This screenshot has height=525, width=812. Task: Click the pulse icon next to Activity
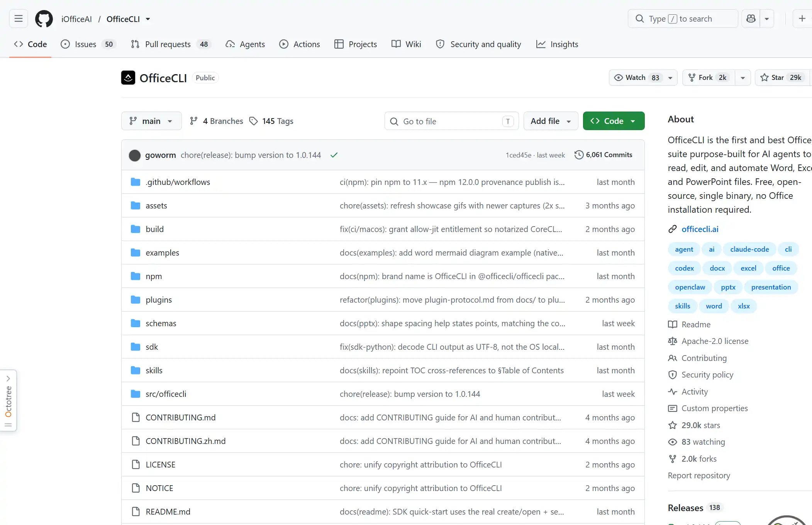673,391
